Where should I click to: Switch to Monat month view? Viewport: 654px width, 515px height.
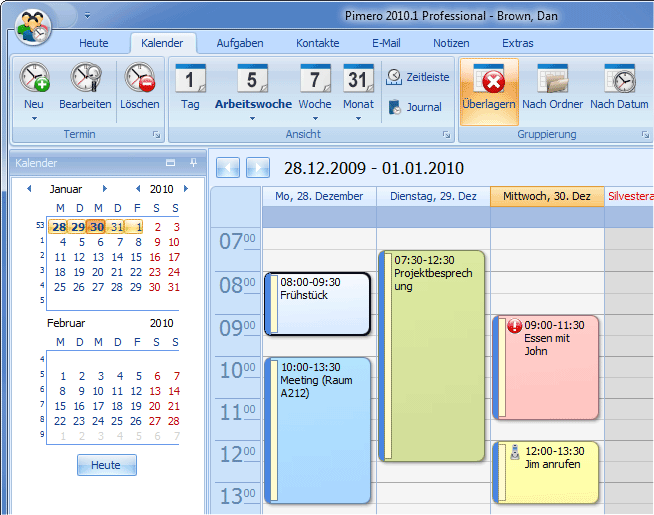[358, 88]
